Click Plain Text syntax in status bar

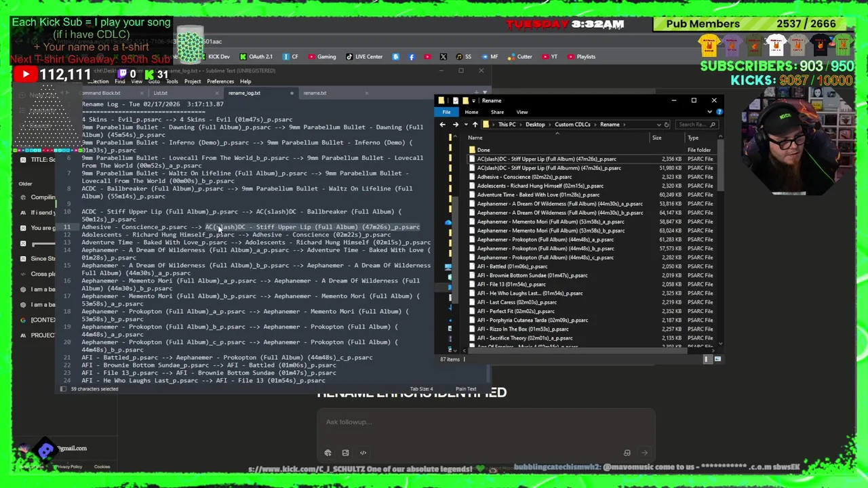[x=466, y=389]
